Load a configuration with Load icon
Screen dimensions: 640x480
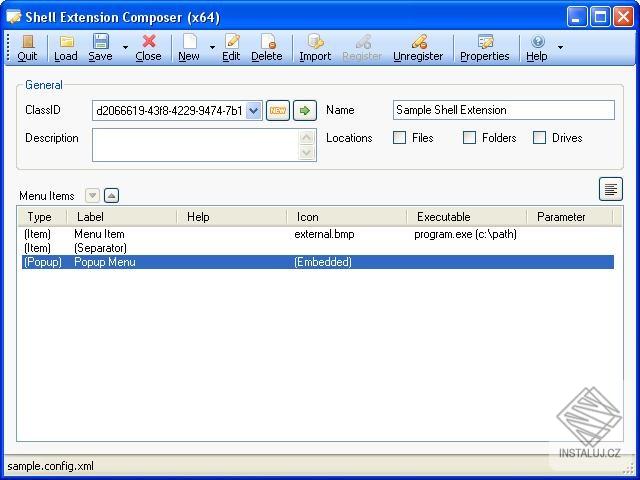click(66, 48)
